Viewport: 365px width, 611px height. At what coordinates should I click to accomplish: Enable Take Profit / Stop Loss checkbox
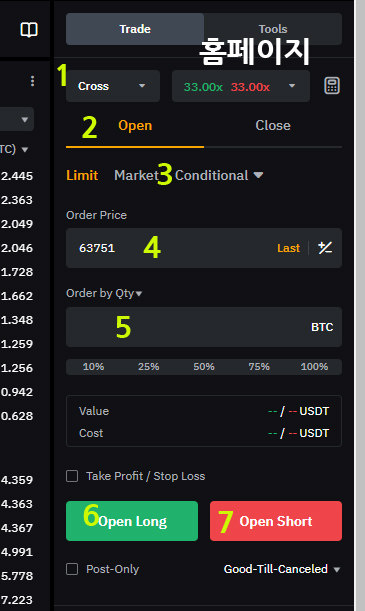pos(72,476)
